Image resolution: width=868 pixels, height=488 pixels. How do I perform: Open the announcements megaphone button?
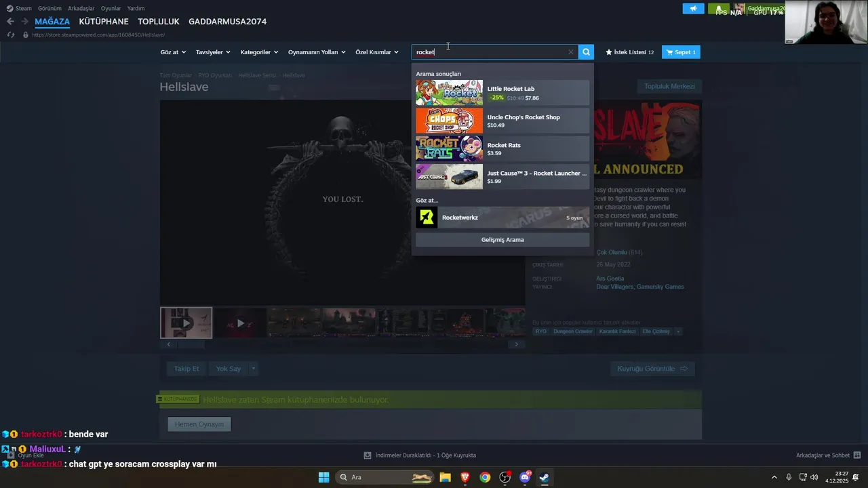(x=693, y=9)
